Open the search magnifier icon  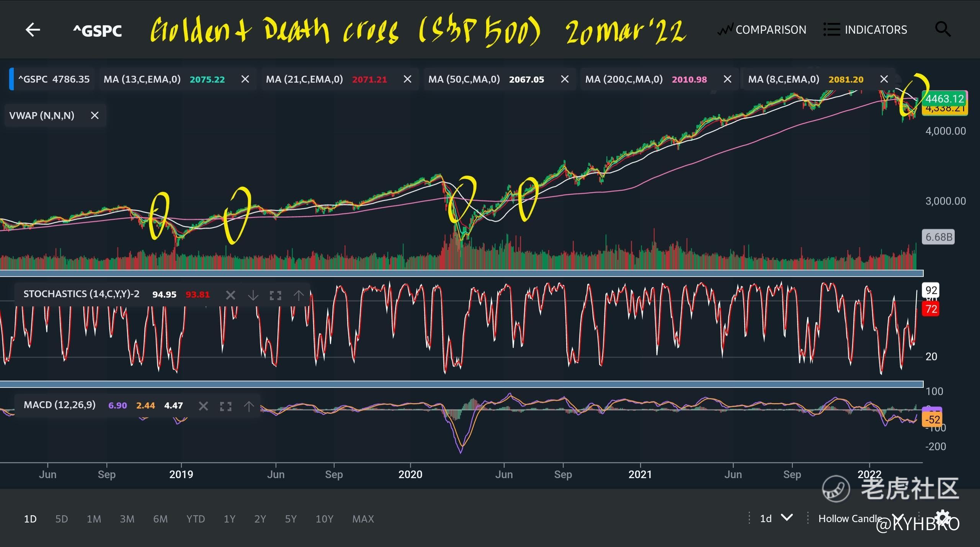(x=942, y=29)
